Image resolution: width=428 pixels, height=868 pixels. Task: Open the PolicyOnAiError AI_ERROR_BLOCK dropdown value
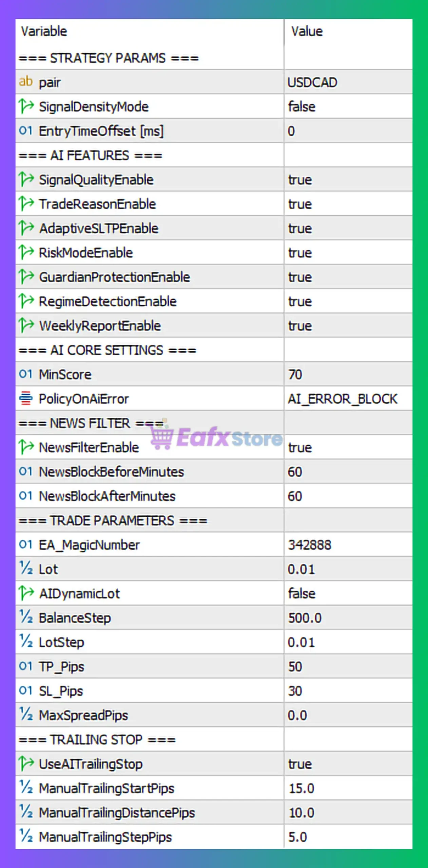pos(342,399)
